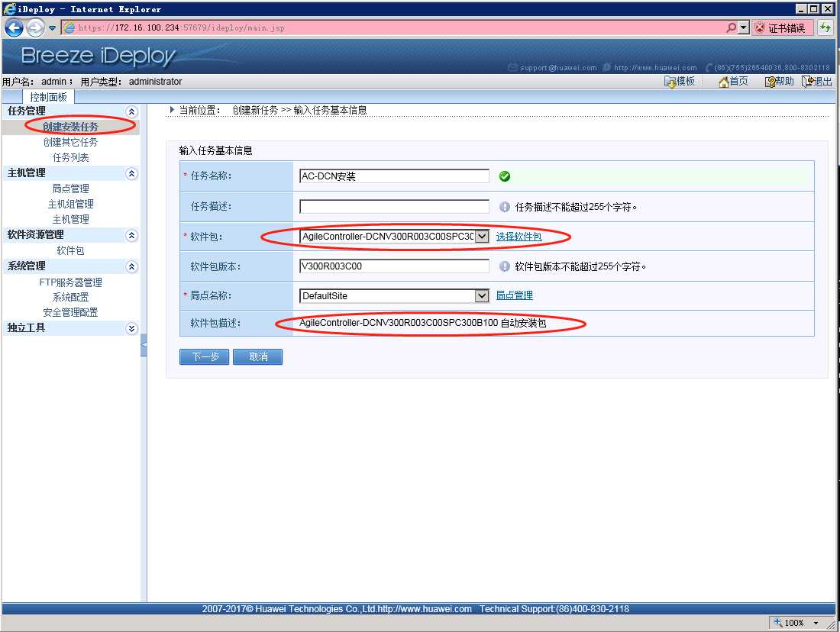Click info icon beside 任务描述 hint
Viewport: 840px width, 632px height.
pyautogui.click(x=505, y=207)
